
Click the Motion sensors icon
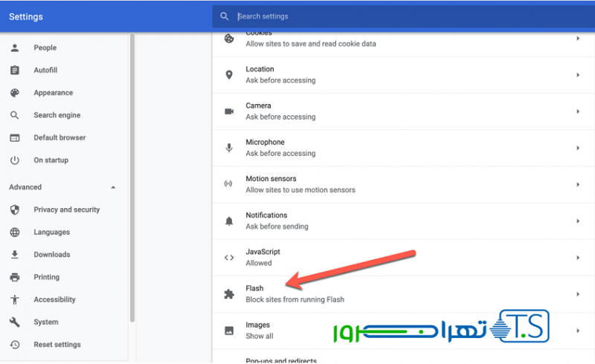tap(229, 184)
